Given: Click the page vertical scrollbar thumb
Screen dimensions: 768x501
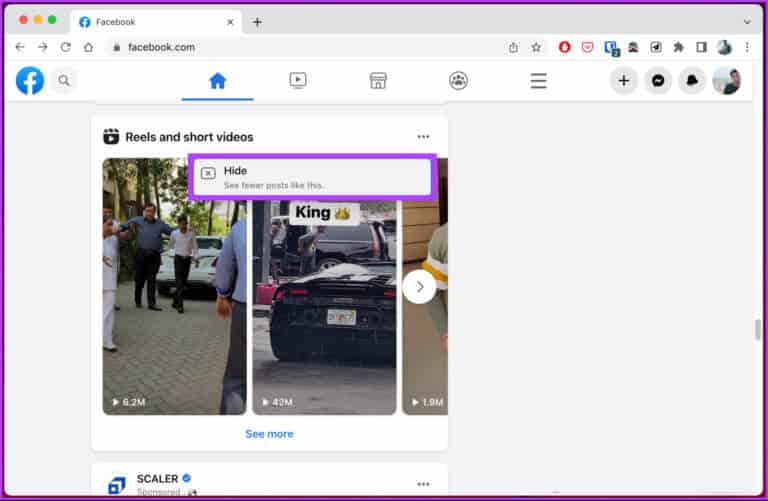Looking at the screenshot, I should coord(758,329).
